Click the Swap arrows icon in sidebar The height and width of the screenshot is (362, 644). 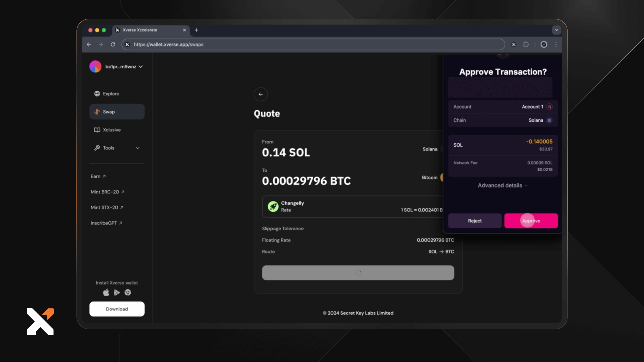(97, 112)
